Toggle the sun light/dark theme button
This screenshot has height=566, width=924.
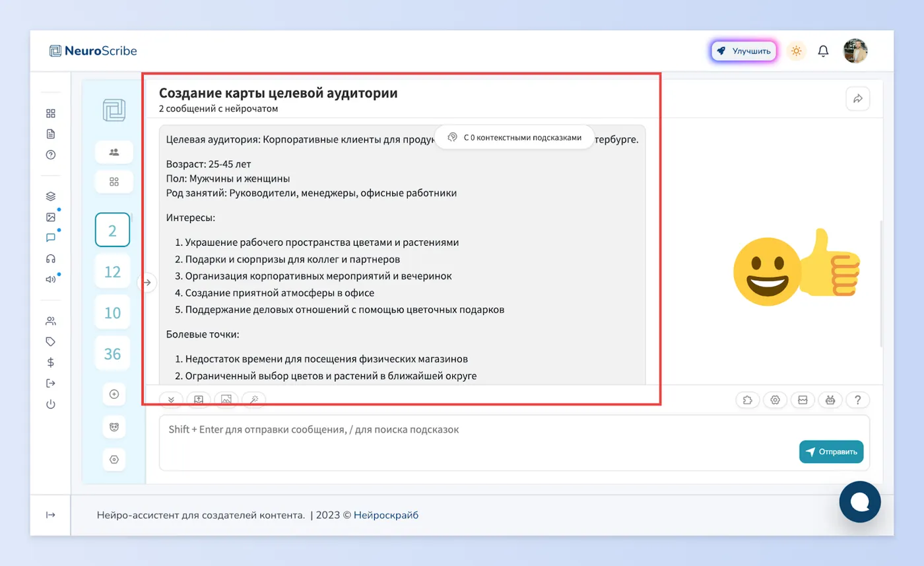coord(797,51)
